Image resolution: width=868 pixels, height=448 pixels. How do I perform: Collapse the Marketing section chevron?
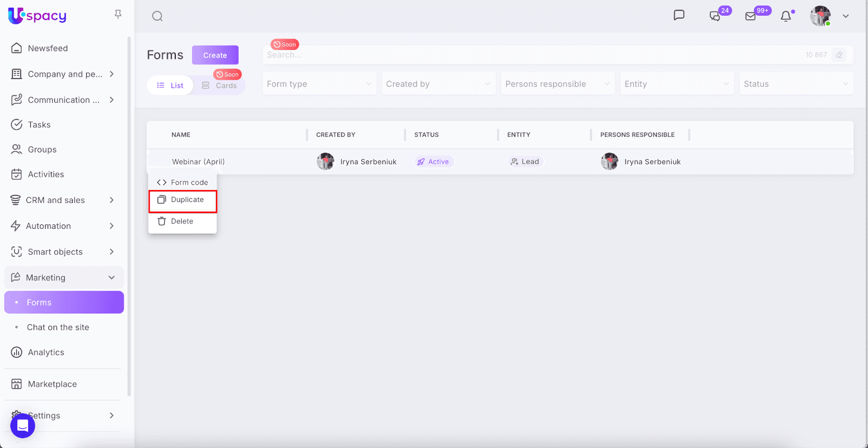tap(112, 278)
